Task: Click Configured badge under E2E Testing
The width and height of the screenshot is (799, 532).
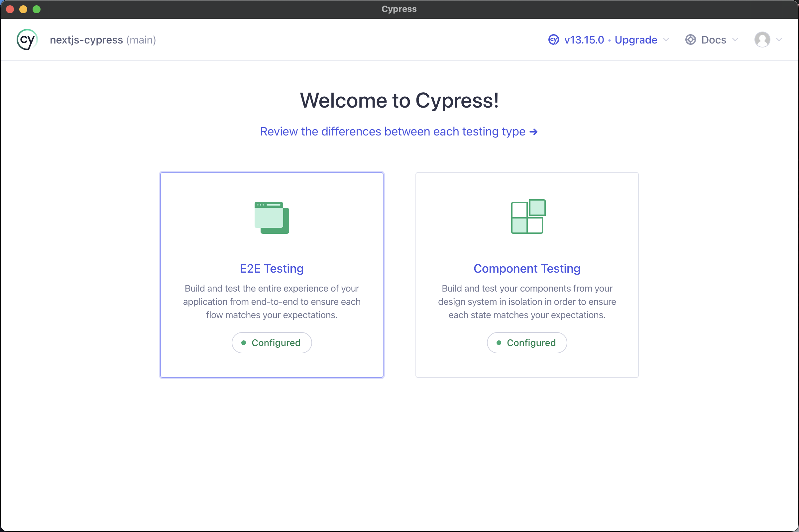Action: 272,343
